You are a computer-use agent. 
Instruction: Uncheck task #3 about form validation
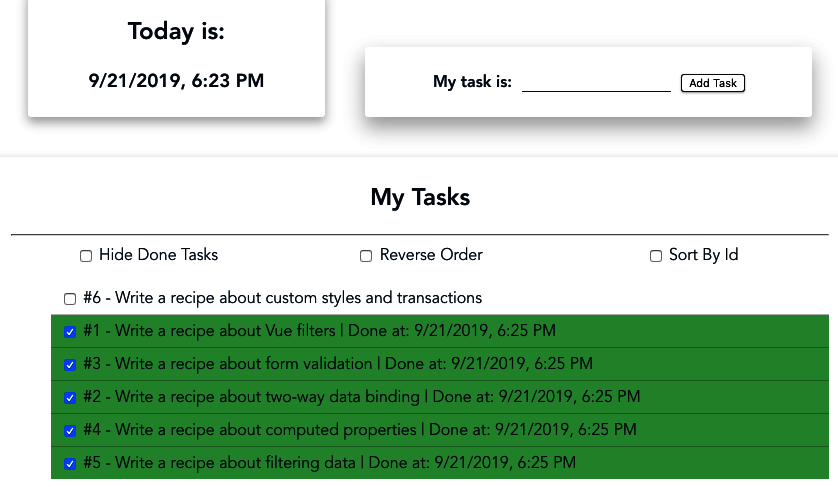[x=69, y=365]
